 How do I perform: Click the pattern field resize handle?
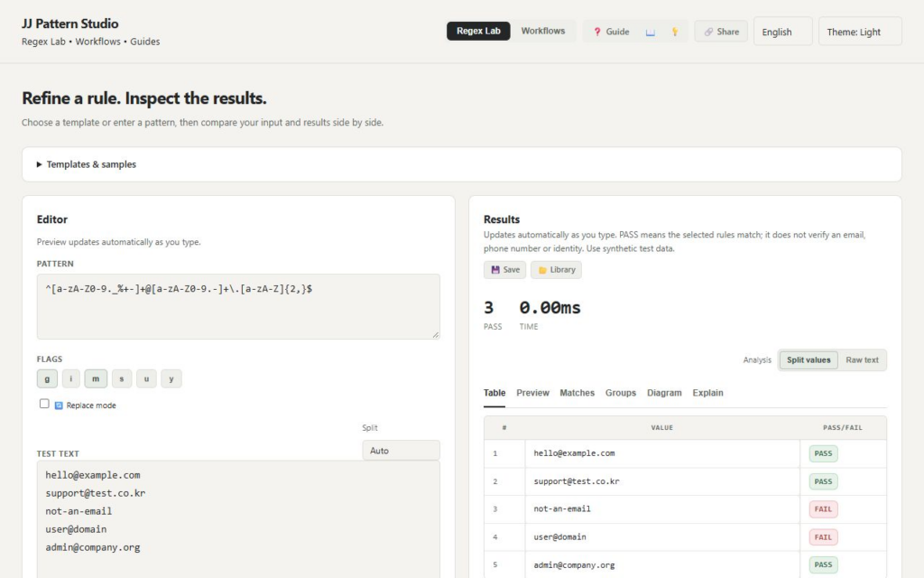[436, 335]
